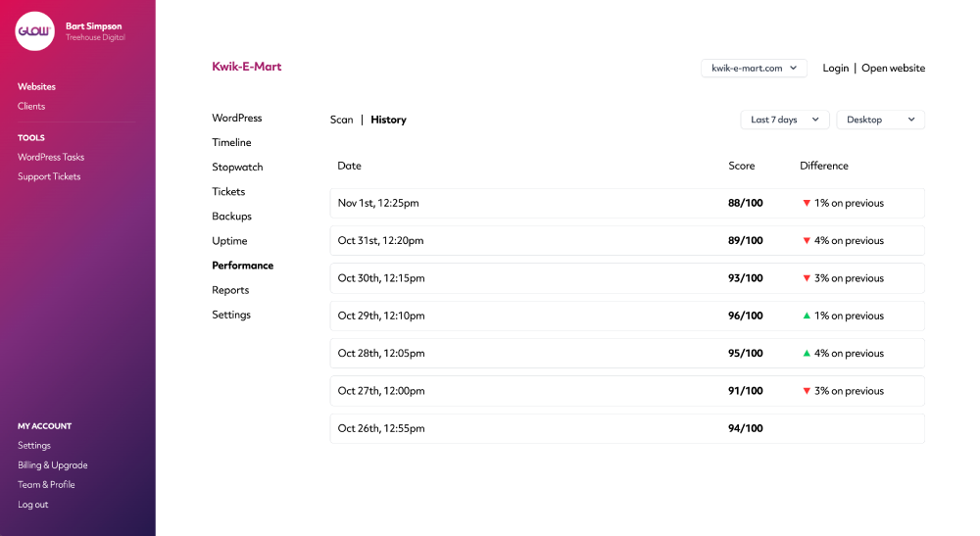Select the History tab

click(388, 120)
